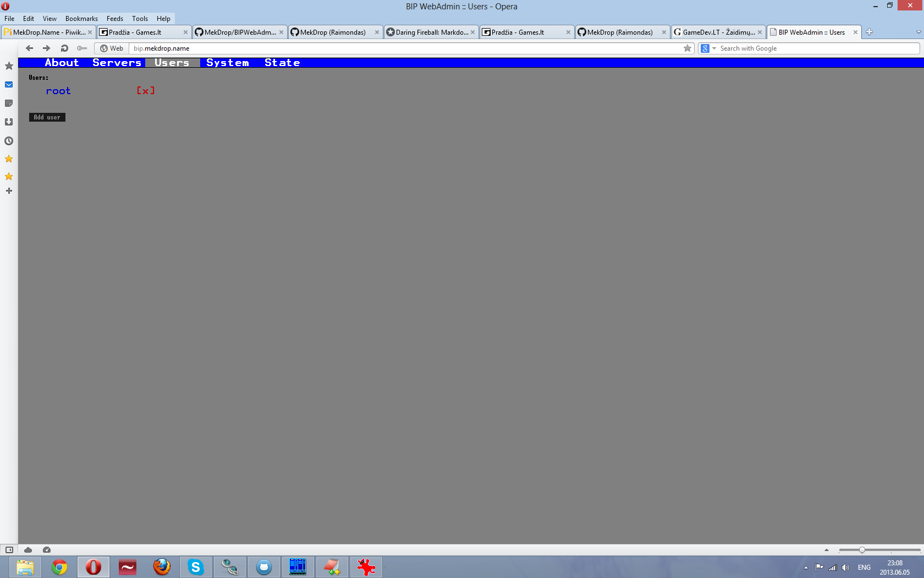Open the File menu

click(9, 18)
